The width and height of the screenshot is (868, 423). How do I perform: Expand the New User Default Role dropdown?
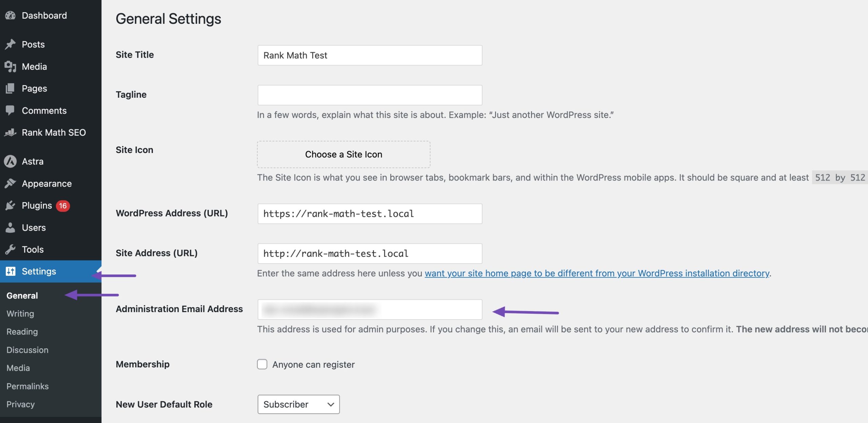pyautogui.click(x=299, y=404)
